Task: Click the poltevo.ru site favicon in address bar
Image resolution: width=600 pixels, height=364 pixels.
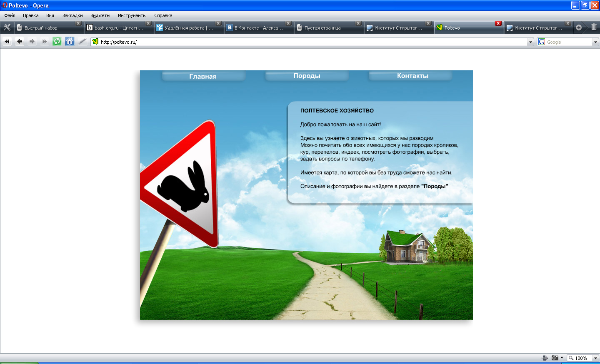Action: point(95,42)
